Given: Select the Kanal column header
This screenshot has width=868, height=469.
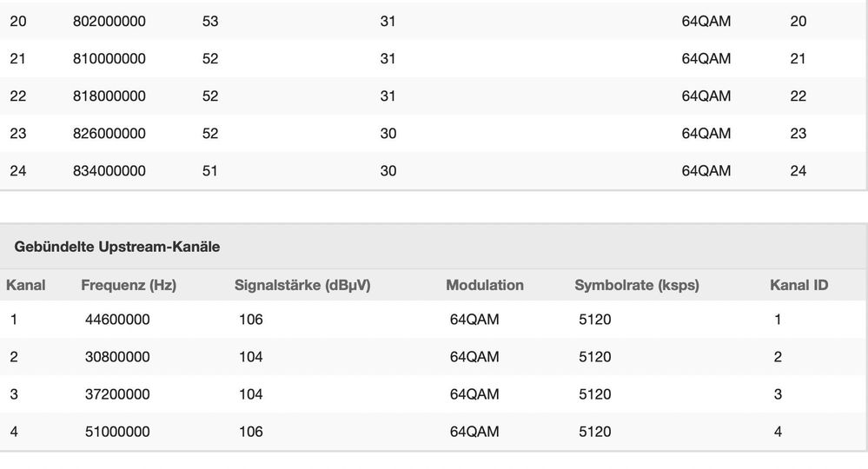Looking at the screenshot, I should pos(25,286).
